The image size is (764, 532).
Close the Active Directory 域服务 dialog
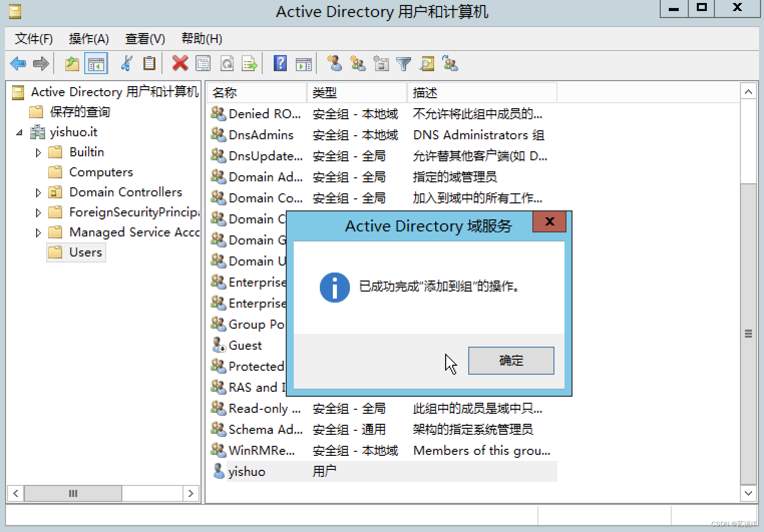coord(549,221)
